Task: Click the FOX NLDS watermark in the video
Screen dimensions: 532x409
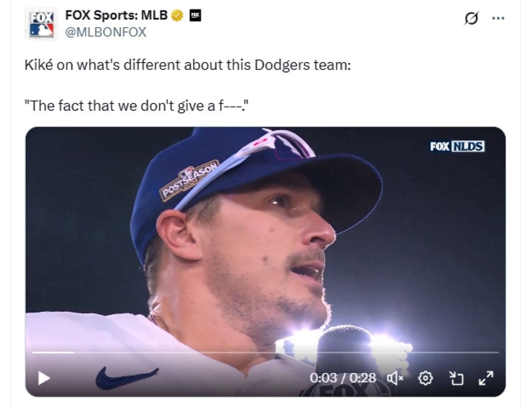Action: tap(457, 146)
